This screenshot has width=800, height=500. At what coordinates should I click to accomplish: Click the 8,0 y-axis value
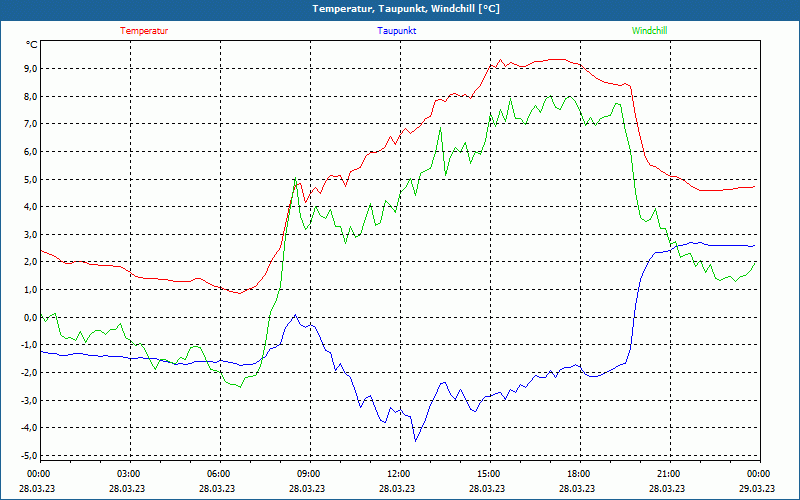(31, 96)
